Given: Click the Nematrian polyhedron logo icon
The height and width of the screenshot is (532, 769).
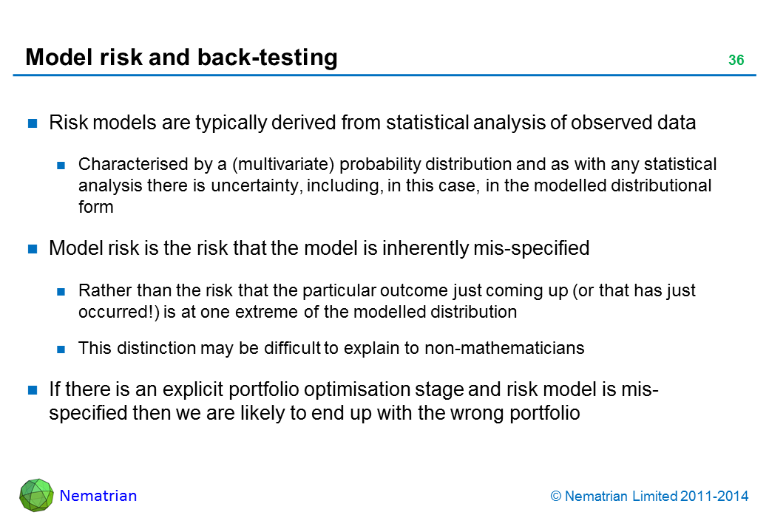Looking at the screenshot, I should coord(36,495).
